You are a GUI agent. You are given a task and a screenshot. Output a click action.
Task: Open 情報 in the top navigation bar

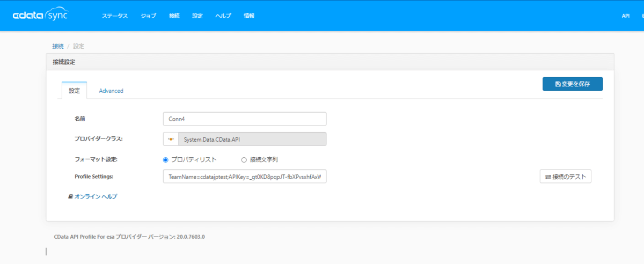[x=249, y=16]
